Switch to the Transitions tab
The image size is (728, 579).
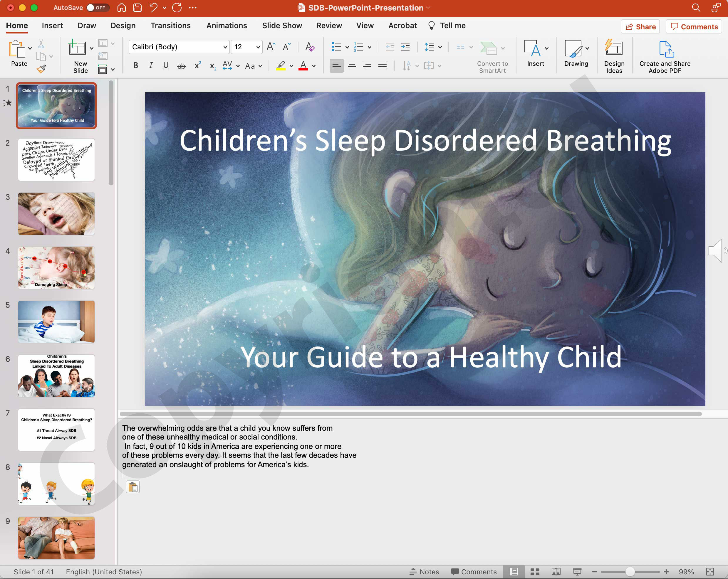point(170,26)
